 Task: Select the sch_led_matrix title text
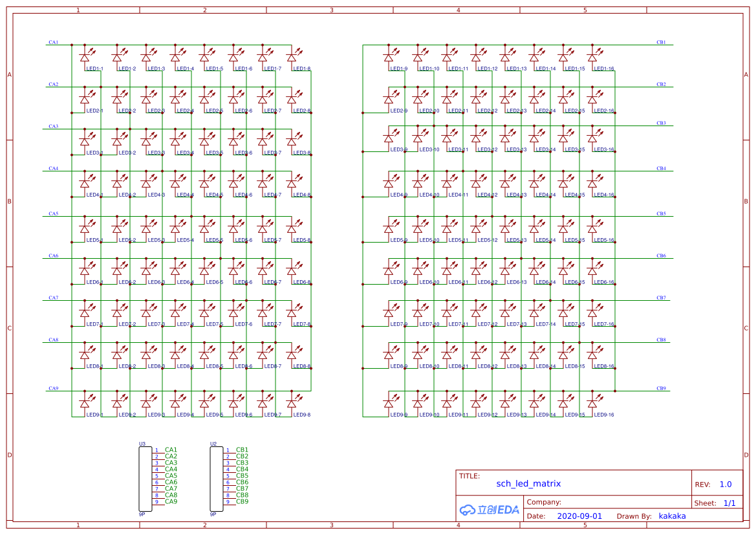[x=528, y=483]
